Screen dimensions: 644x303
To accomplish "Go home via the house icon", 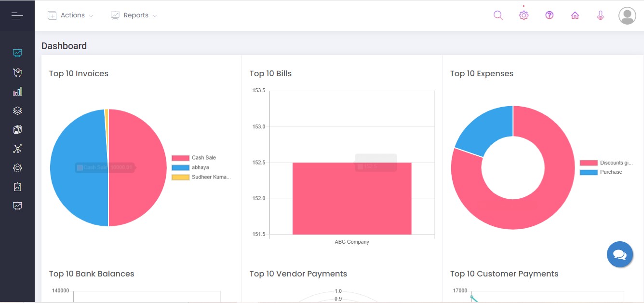I will click(x=575, y=15).
